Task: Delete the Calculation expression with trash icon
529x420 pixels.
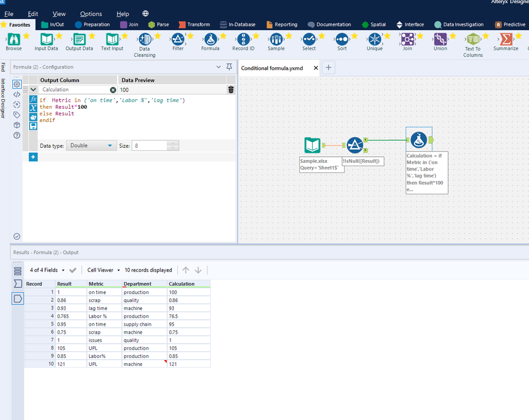Action: pos(231,90)
